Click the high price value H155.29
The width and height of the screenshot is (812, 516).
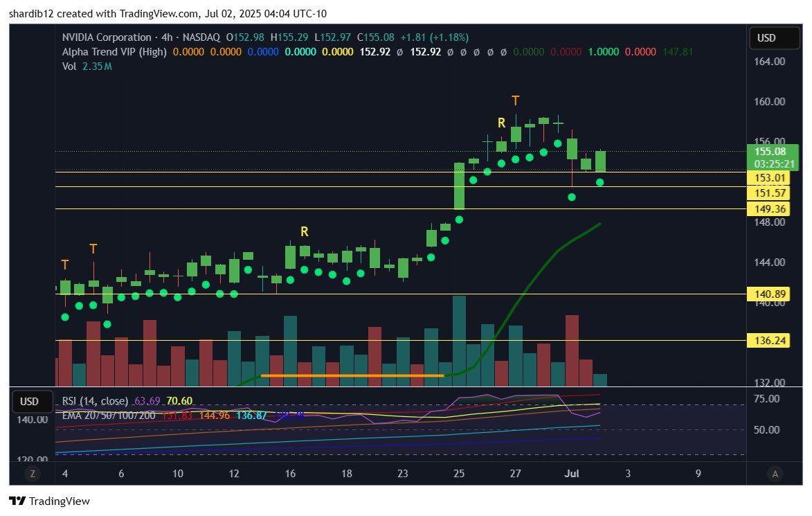pyautogui.click(x=289, y=37)
